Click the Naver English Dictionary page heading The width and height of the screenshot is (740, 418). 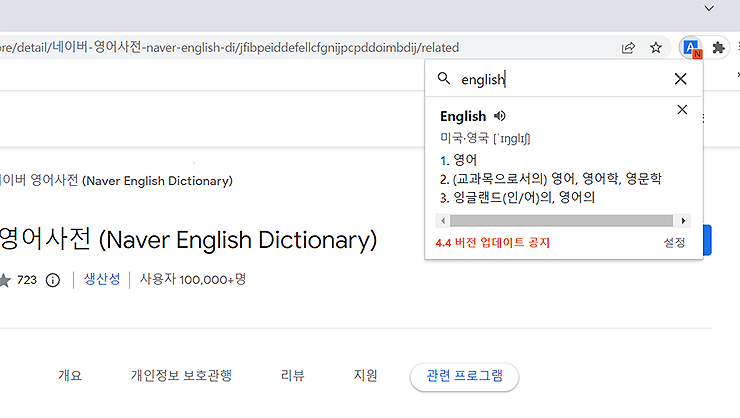point(188,239)
